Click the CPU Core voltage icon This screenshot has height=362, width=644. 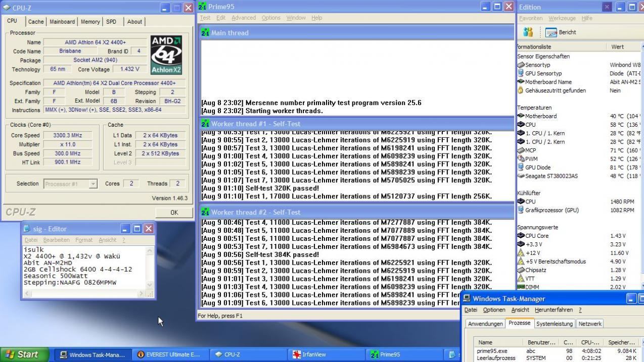(x=521, y=236)
